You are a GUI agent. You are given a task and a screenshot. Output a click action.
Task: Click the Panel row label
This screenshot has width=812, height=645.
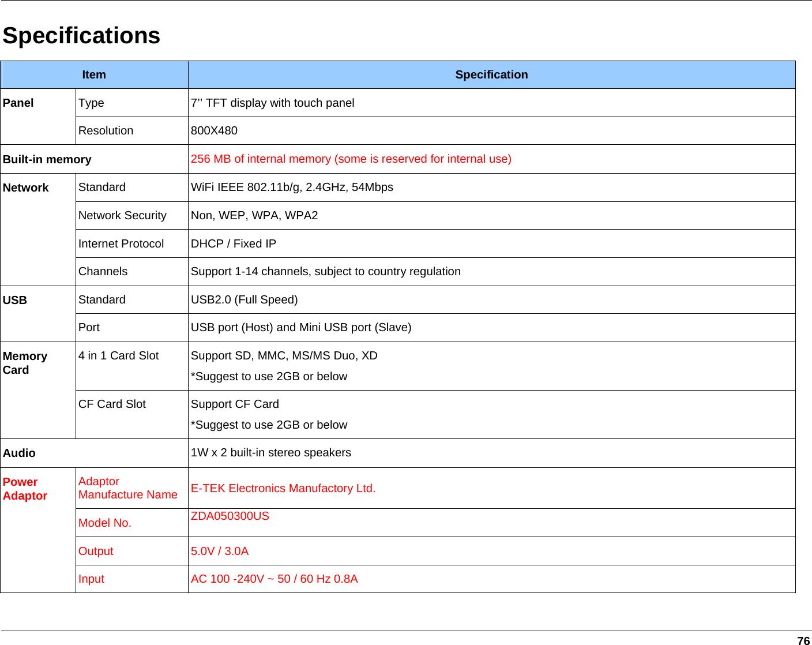[x=18, y=103]
